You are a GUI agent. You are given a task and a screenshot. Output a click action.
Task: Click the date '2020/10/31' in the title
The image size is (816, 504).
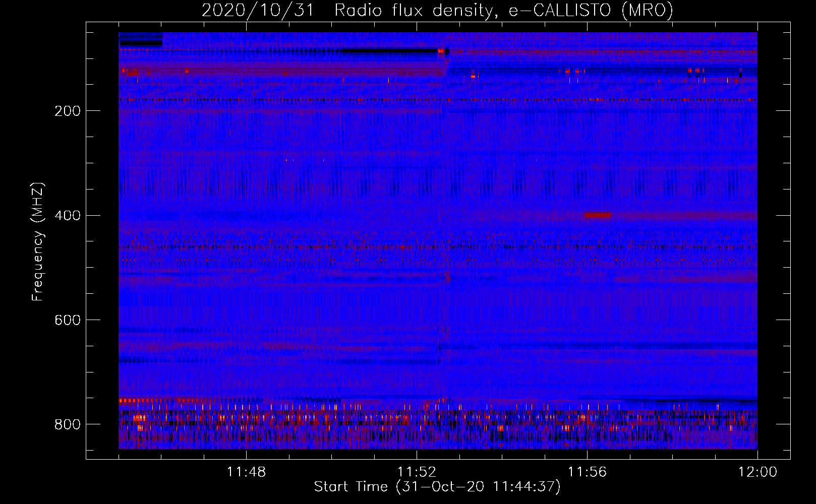click(258, 10)
